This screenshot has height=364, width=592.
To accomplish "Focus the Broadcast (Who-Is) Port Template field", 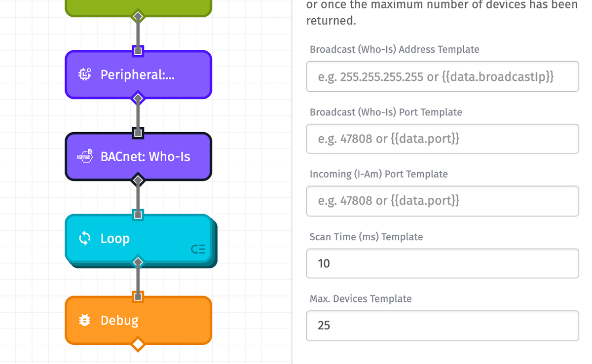I will point(443,139).
